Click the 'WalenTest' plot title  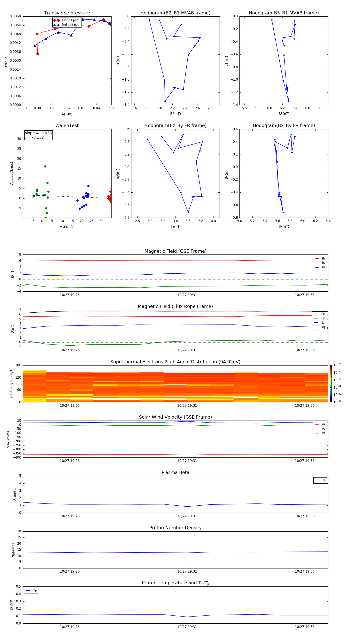tap(67, 125)
